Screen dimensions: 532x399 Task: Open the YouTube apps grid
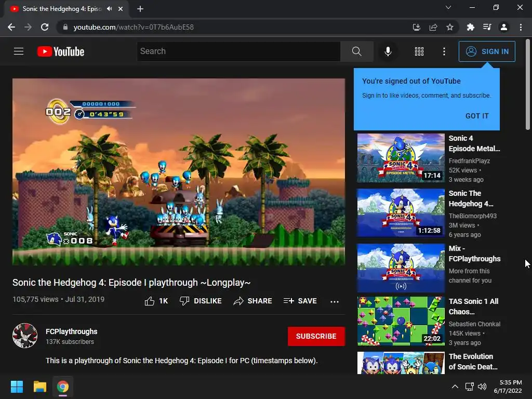point(419,51)
